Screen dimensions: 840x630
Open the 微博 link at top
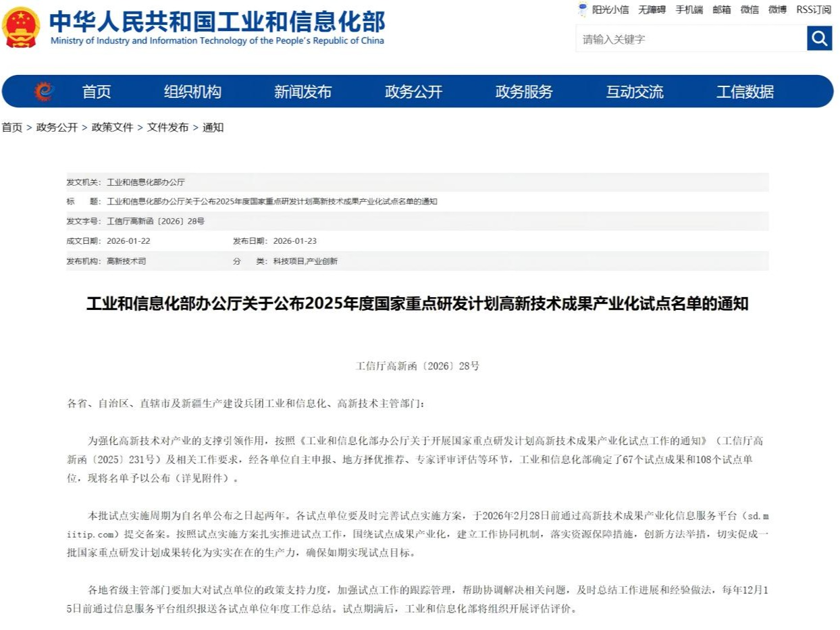pos(777,9)
